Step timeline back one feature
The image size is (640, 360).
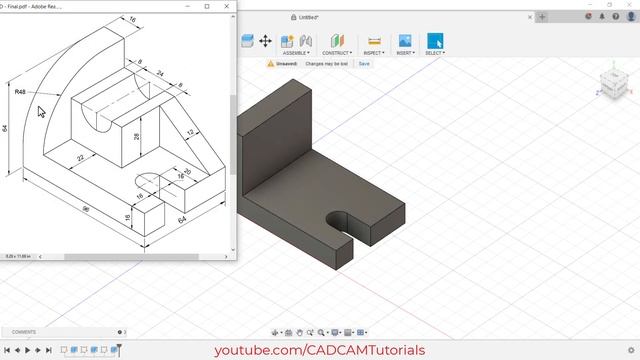coord(18,350)
